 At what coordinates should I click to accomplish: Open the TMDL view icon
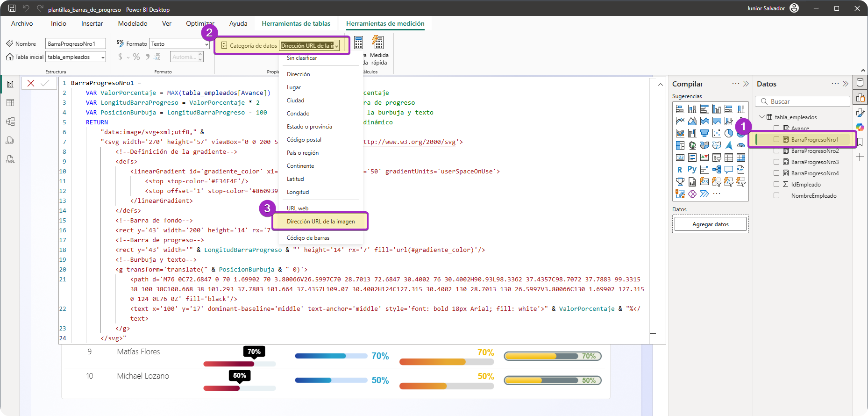pyautogui.click(x=10, y=159)
